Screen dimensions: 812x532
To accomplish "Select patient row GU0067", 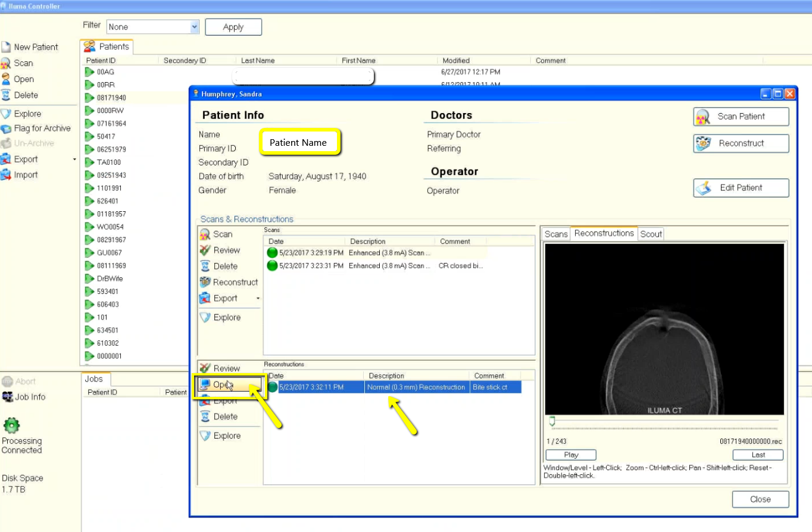I will (x=135, y=253).
